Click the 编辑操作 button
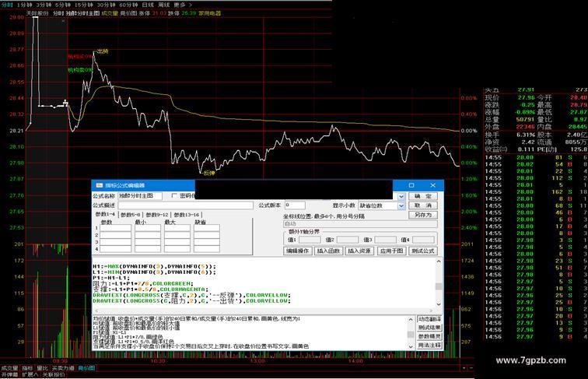The image size is (588, 379). point(298,251)
